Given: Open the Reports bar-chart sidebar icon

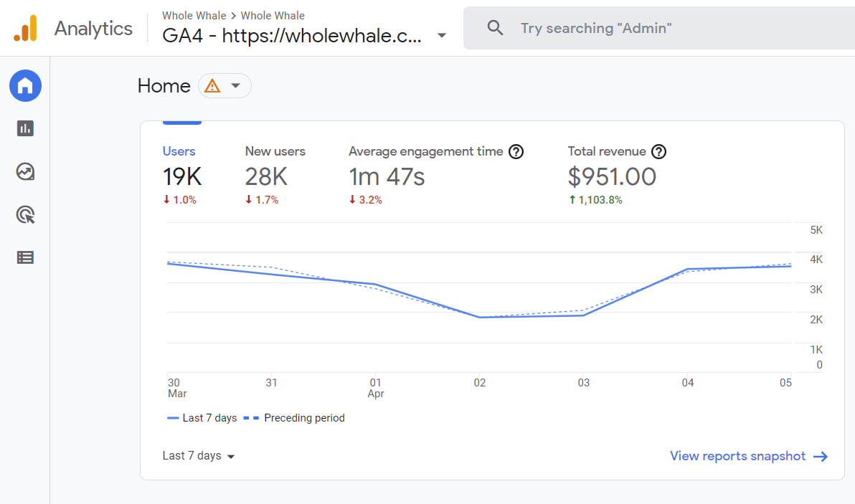Looking at the screenshot, I should 25,128.
